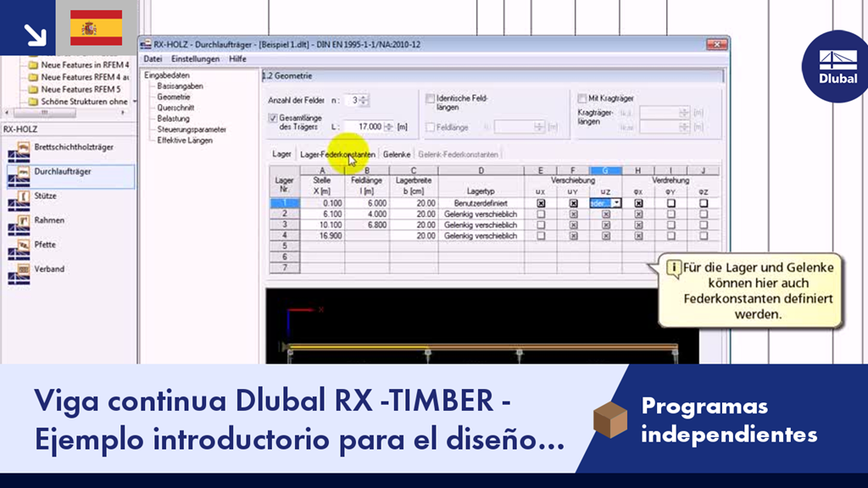The height and width of the screenshot is (488, 868).
Task: Enable Identische Feldlängen checkbox
Action: point(430,98)
